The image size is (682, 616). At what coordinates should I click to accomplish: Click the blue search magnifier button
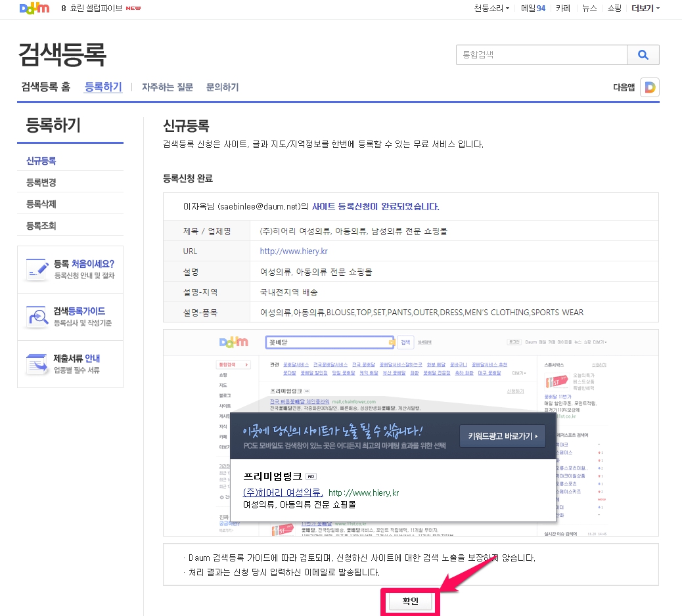[x=643, y=55]
